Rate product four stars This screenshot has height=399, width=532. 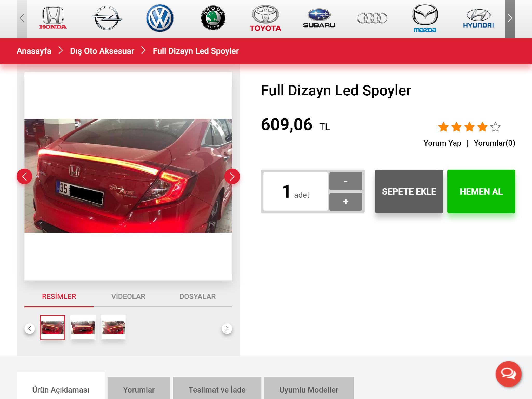[x=482, y=127]
